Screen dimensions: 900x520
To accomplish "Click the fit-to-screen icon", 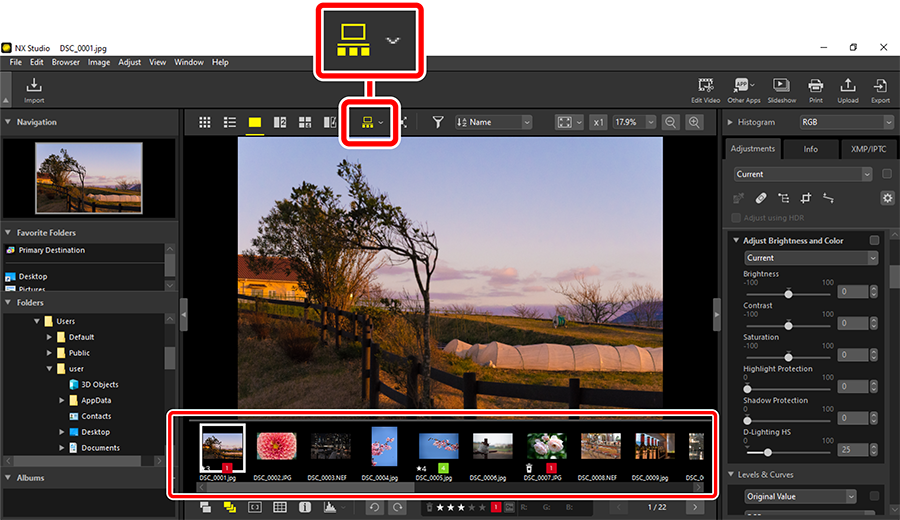I will coord(565,122).
